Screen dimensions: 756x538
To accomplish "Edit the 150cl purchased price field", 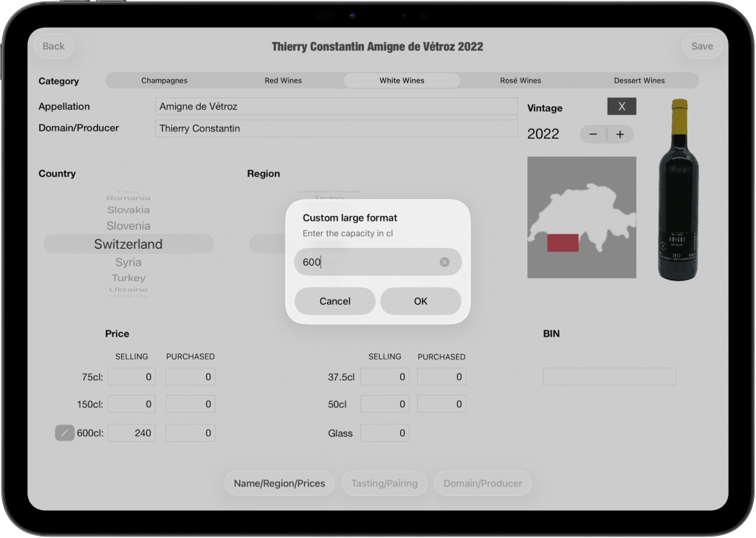I will (x=190, y=404).
